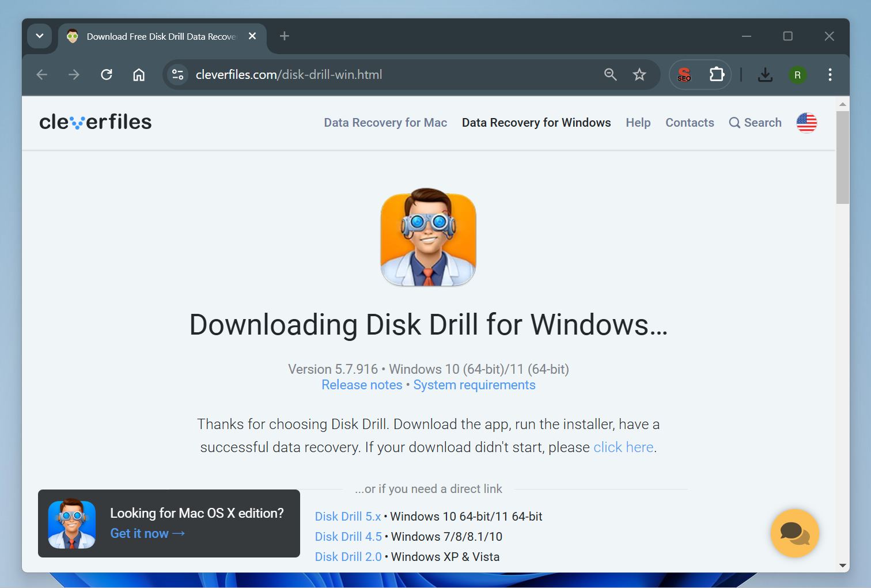View site information icon beside the URL

pos(178,74)
